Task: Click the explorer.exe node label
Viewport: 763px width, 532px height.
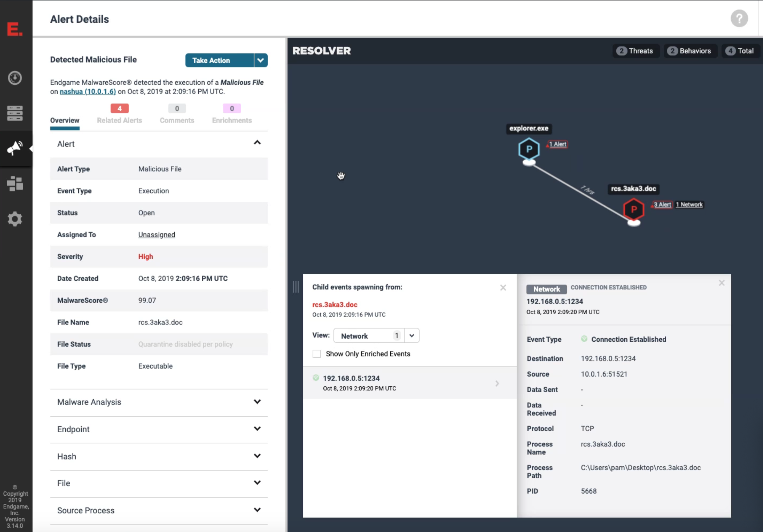Action: (529, 128)
